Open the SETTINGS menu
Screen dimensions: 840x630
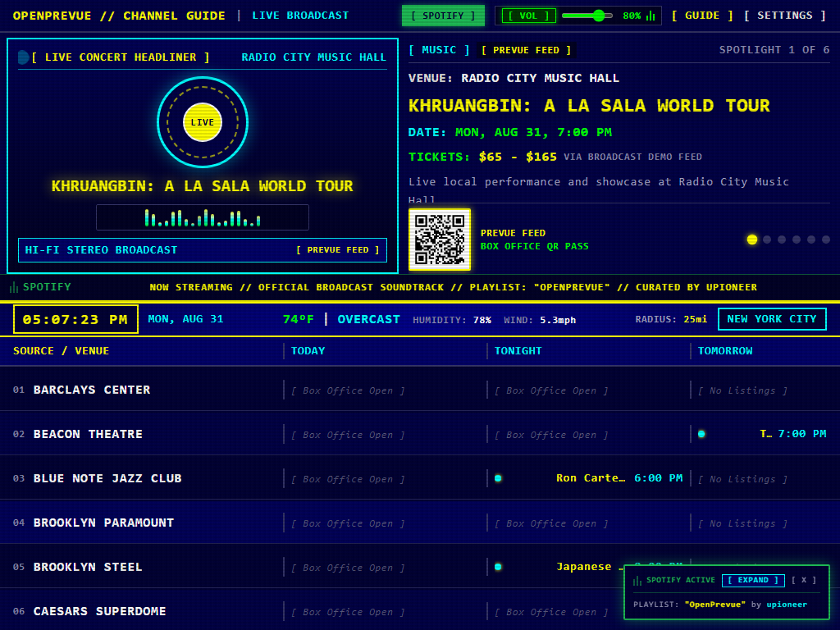click(785, 16)
